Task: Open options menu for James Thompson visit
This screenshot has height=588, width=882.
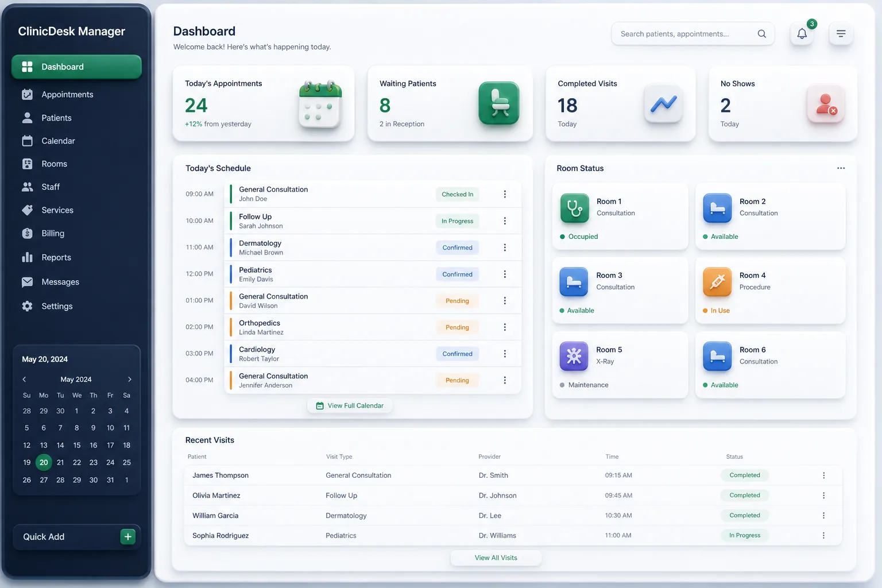Action: coord(823,475)
